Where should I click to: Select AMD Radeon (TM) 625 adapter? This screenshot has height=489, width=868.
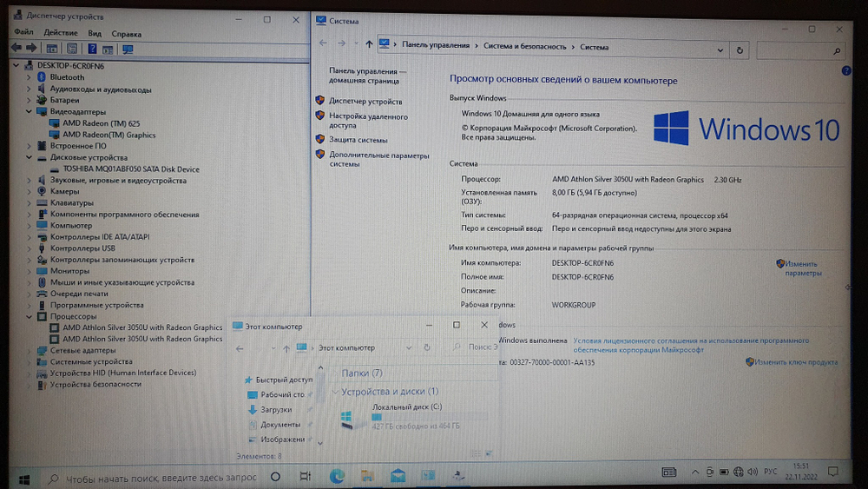tap(102, 123)
